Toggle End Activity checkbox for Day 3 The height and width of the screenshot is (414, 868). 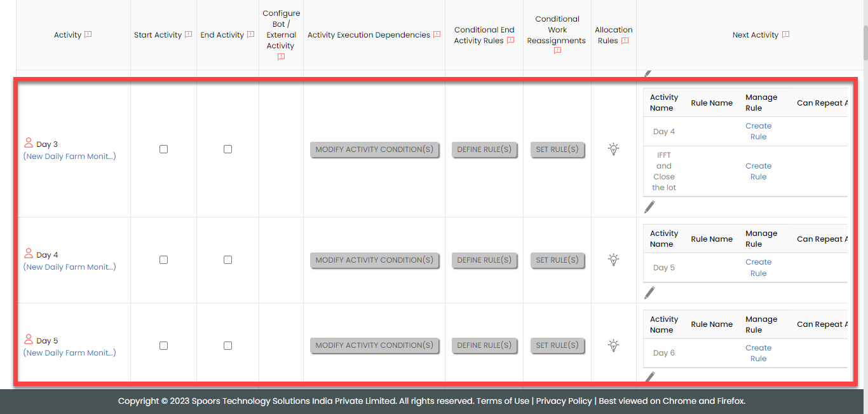pyautogui.click(x=227, y=149)
